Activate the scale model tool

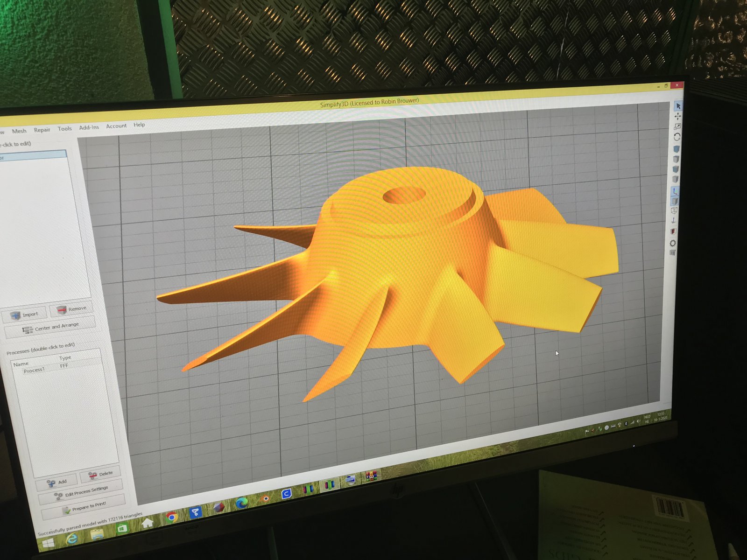677,126
